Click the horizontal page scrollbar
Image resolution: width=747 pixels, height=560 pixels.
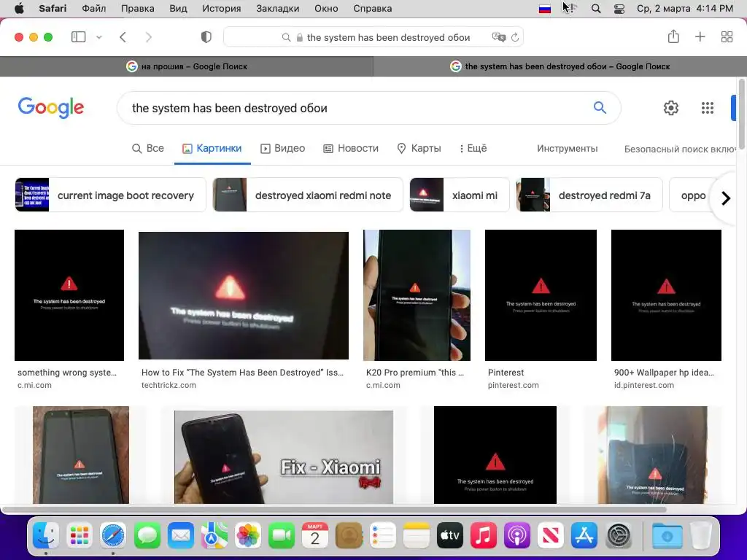[335, 510]
